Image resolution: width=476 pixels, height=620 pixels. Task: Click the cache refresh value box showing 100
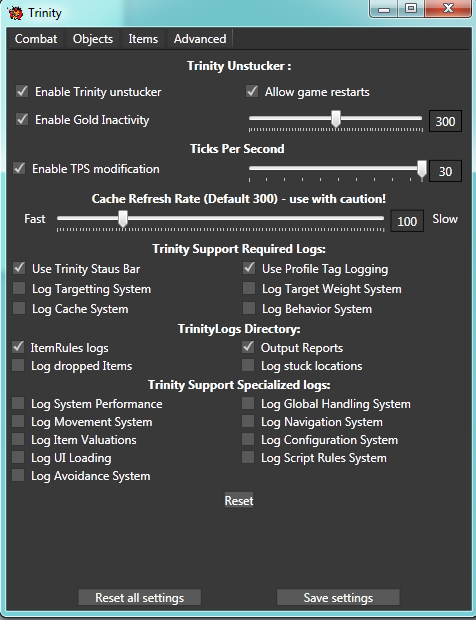click(x=407, y=221)
